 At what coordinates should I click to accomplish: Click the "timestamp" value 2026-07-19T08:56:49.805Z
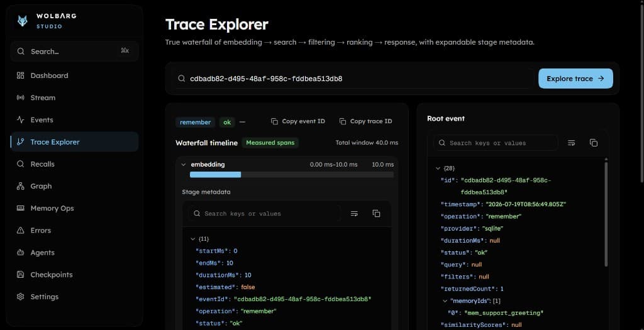tap(526, 204)
